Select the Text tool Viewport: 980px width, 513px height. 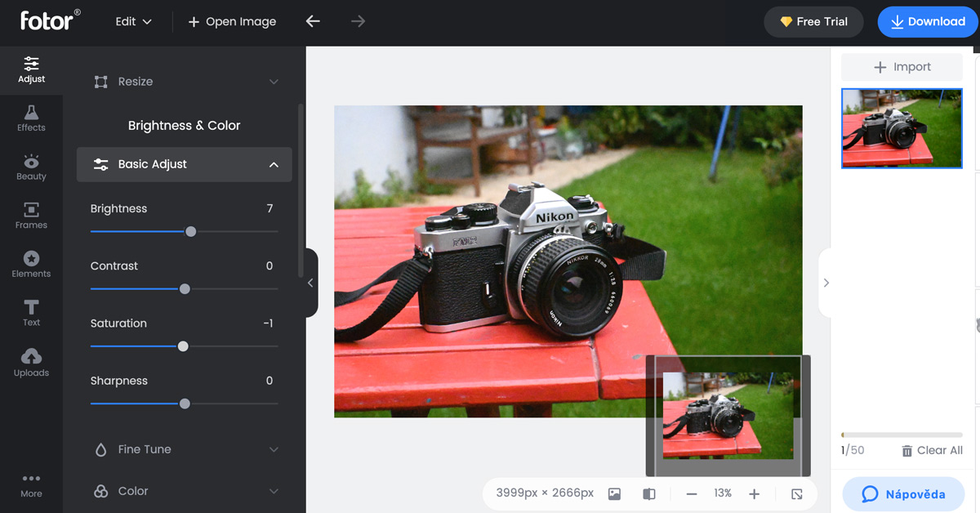pyautogui.click(x=31, y=313)
